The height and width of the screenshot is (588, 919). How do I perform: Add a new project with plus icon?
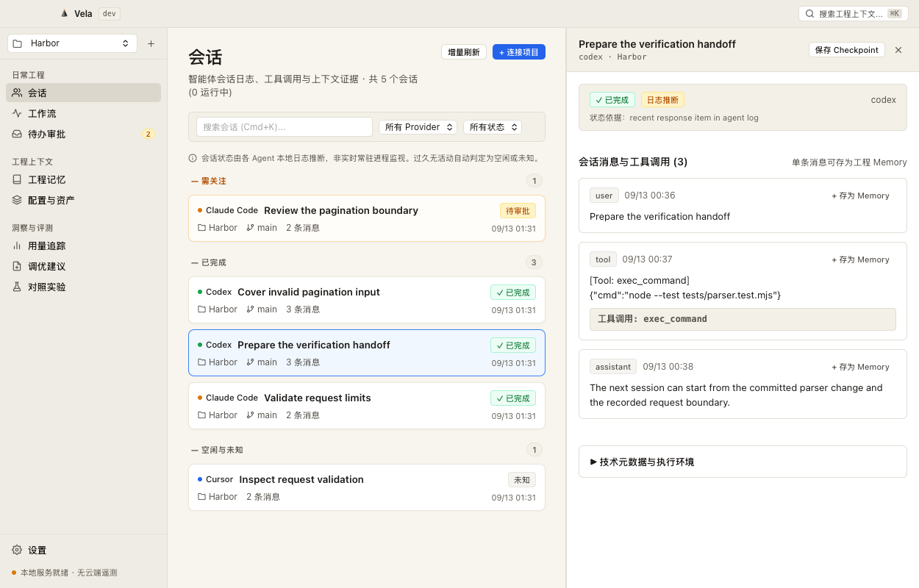[x=151, y=43]
